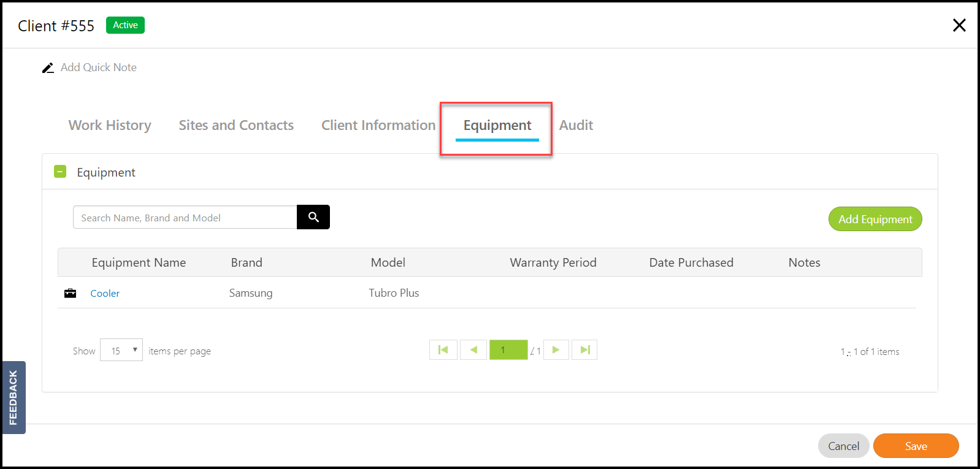This screenshot has height=469, width=980.
Task: Click the current page number box
Action: click(508, 350)
